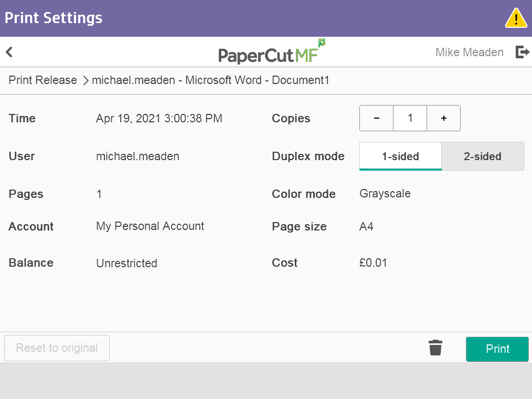Click the Microsoft Word Document1 breadcrumb
The height and width of the screenshot is (399, 532).
click(x=210, y=80)
